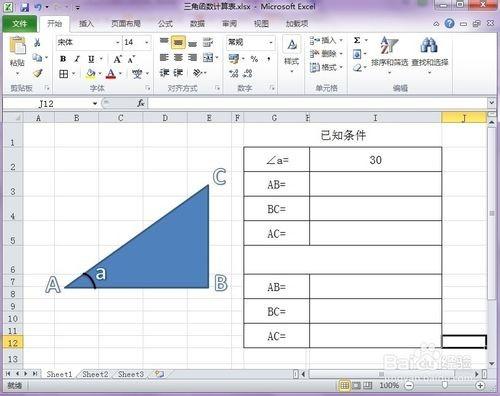This screenshot has width=500, height=396.
Task: Open the font name dropdown 宋体
Action: click(x=118, y=43)
